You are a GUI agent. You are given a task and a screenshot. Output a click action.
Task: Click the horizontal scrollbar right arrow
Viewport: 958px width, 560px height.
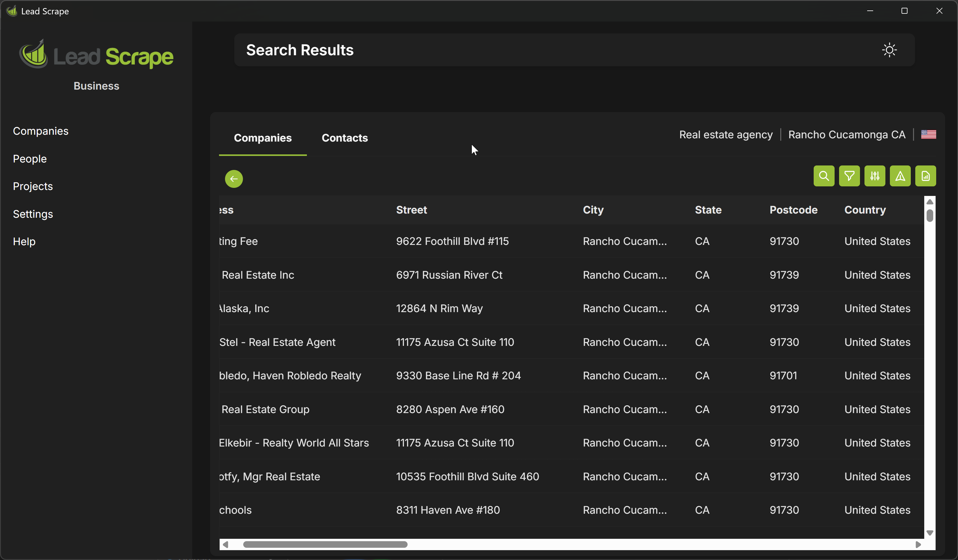coord(918,544)
